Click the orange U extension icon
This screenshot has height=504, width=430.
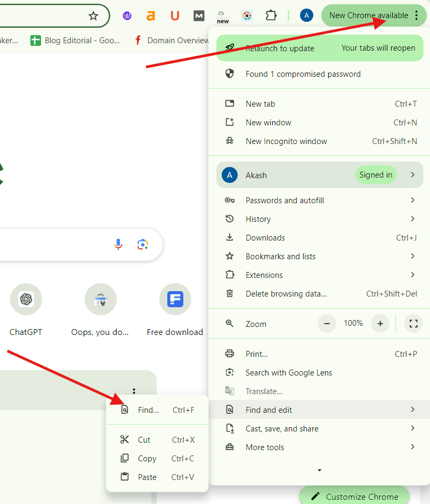[175, 16]
